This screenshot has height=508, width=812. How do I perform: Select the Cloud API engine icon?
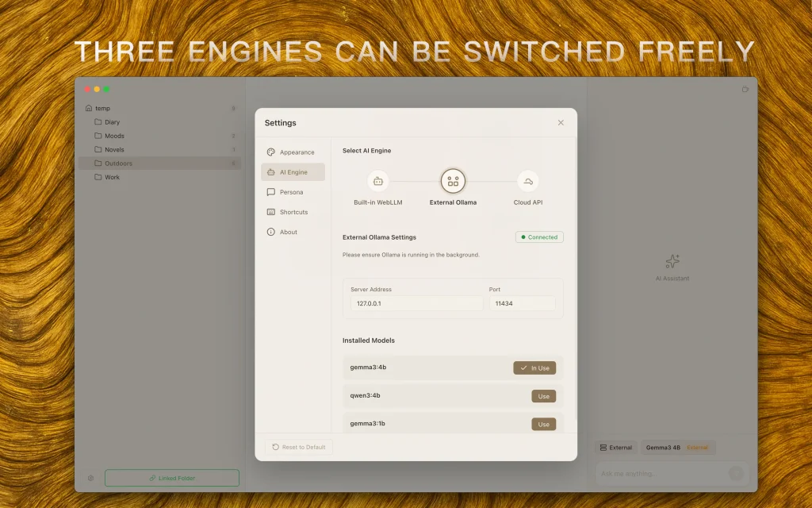pos(527,181)
